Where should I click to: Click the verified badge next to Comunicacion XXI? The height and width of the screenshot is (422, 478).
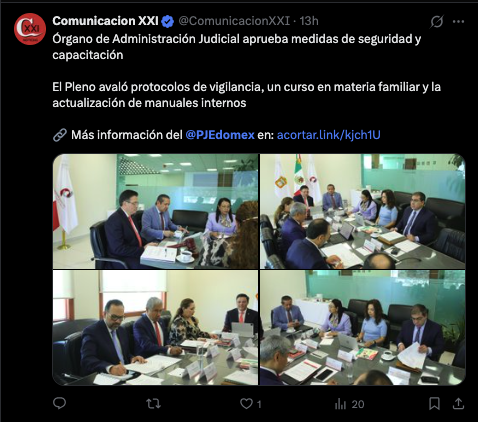point(167,22)
